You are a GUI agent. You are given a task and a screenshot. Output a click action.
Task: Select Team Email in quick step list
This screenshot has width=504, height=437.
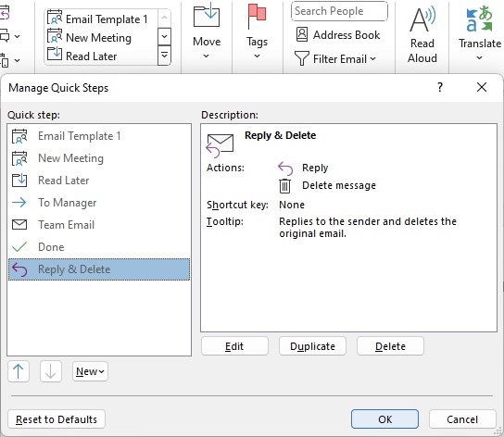[x=99, y=225]
